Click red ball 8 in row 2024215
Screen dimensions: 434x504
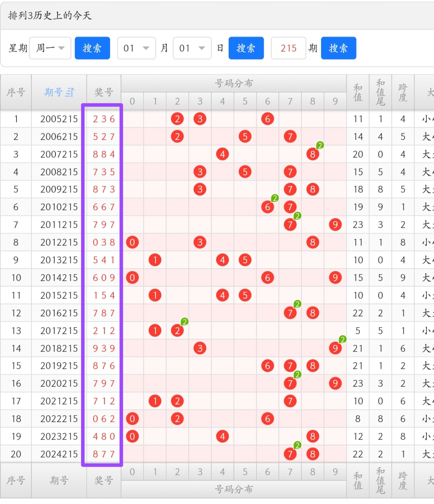(x=313, y=454)
